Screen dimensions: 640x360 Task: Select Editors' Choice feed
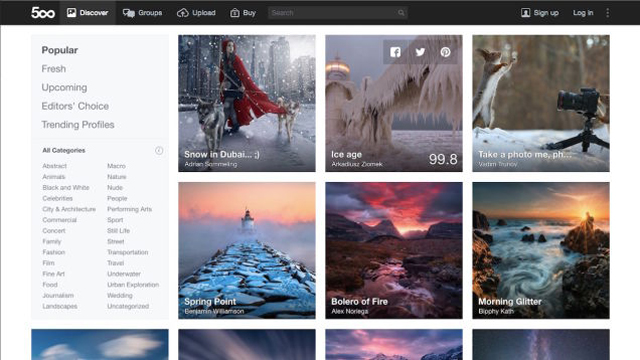(75, 106)
